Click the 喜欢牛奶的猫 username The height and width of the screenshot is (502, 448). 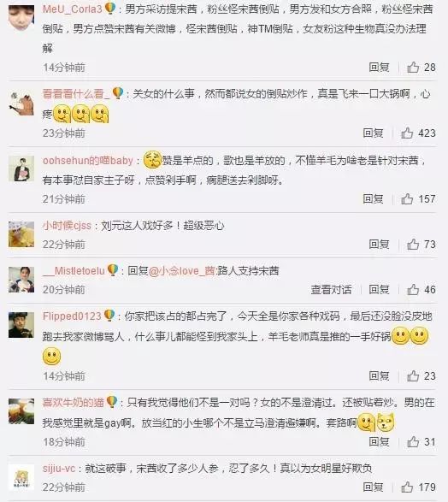74,403
